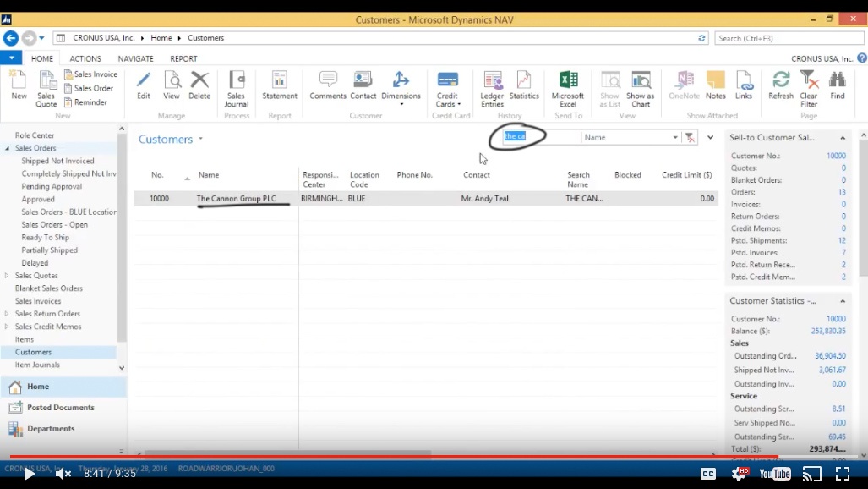Click the quick filter text field
This screenshot has height=489, width=868.
[540, 137]
